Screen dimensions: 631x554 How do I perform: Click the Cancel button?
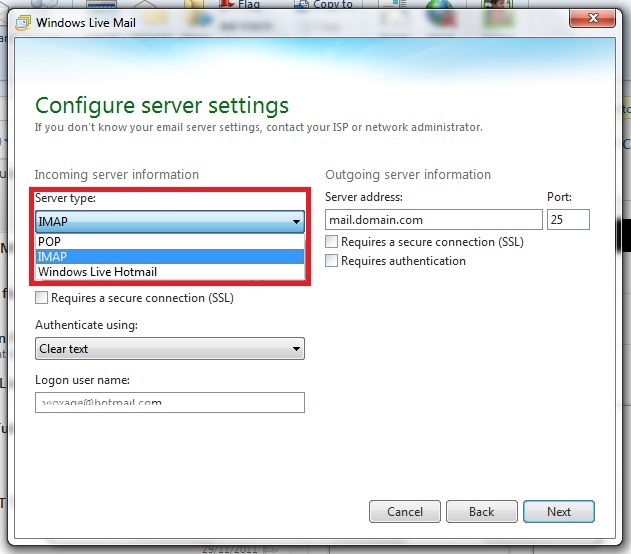click(404, 511)
